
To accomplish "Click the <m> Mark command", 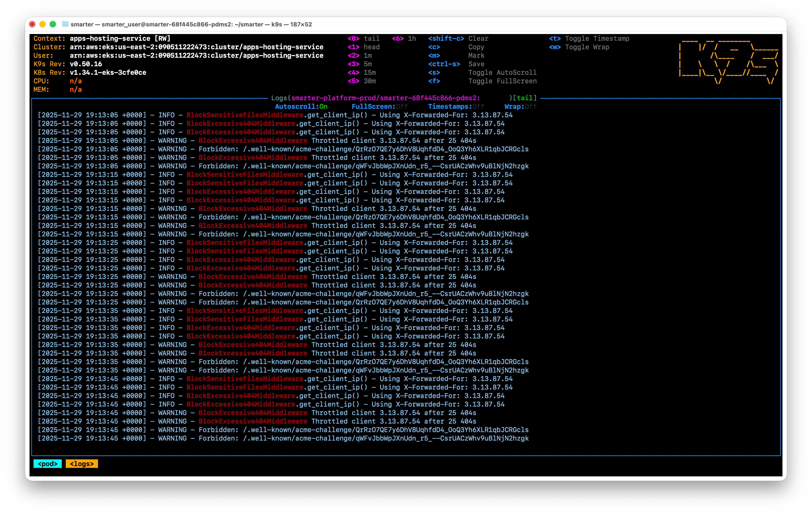I will pyautogui.click(x=456, y=56).
